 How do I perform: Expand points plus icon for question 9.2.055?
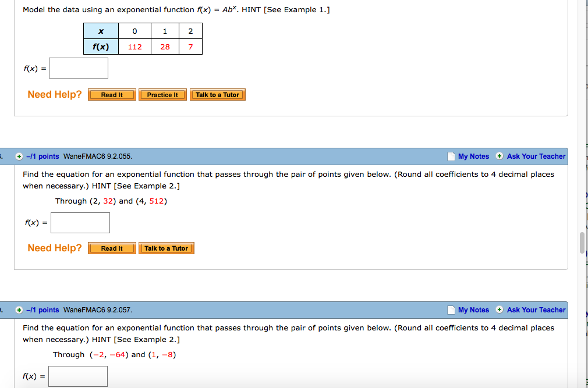[x=19, y=156]
